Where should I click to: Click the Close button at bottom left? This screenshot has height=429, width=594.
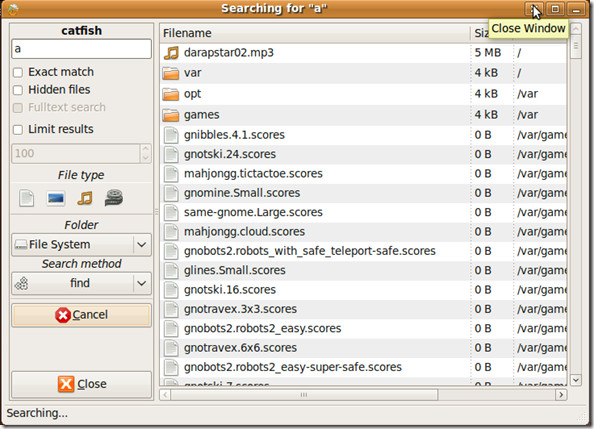click(81, 384)
